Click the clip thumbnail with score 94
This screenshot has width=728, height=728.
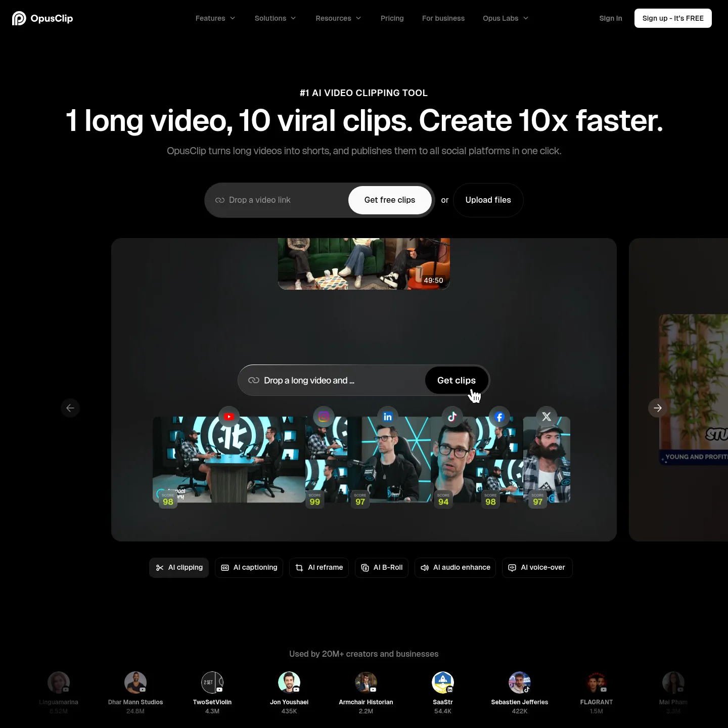point(453,460)
